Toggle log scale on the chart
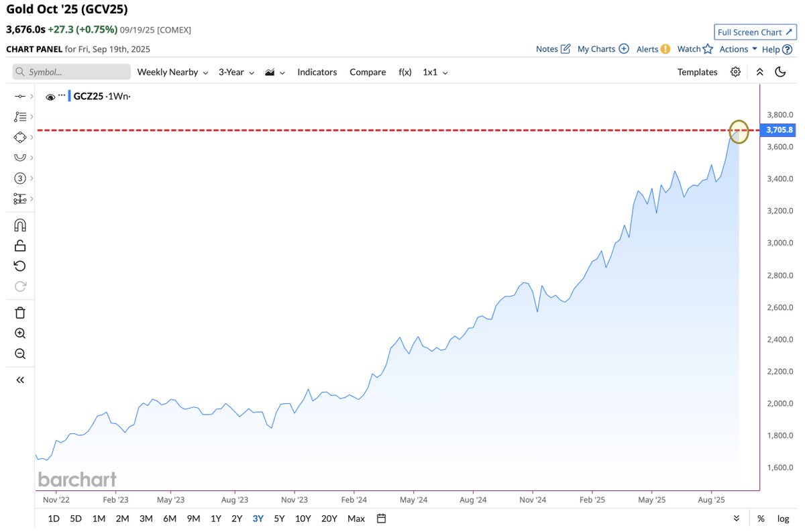This screenshot has height=532, width=805. tap(783, 519)
